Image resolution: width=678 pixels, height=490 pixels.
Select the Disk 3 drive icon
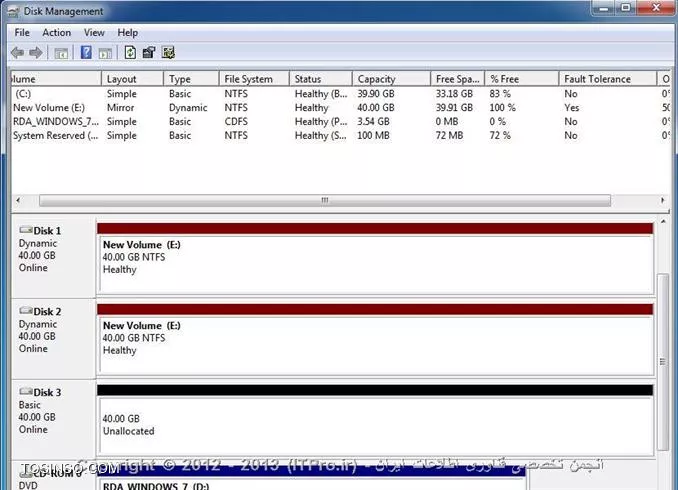point(26,391)
